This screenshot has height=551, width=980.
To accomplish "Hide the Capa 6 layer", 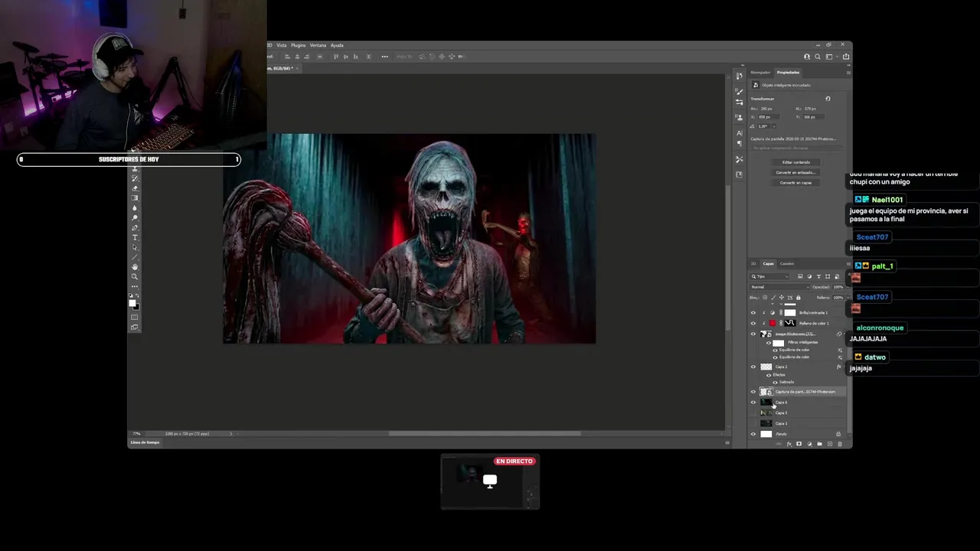I will [x=753, y=403].
